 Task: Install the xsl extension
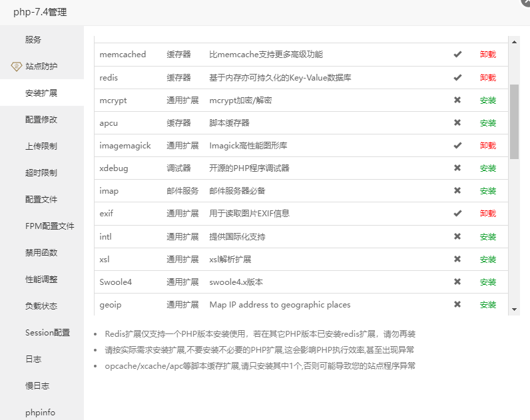click(488, 260)
